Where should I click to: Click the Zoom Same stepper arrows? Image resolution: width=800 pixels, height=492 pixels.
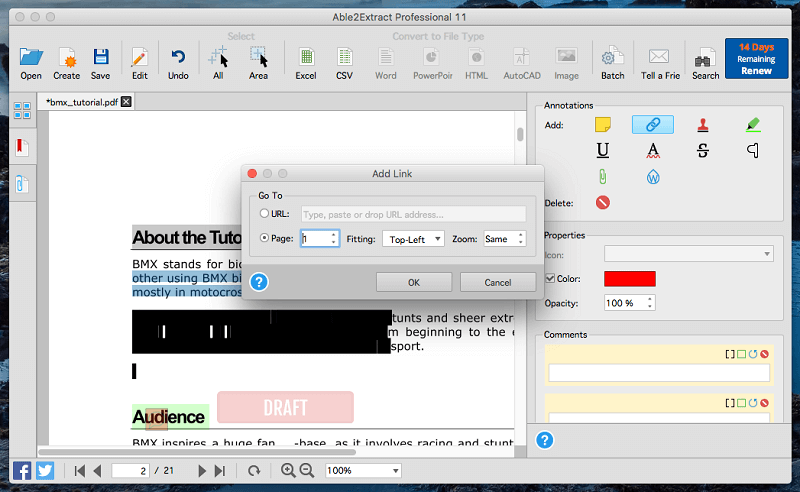[520, 238]
